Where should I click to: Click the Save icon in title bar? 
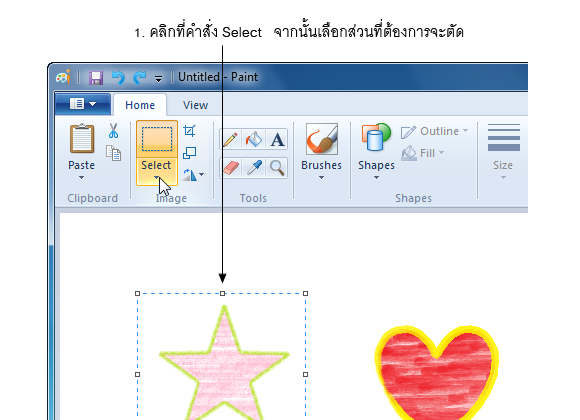click(x=96, y=78)
